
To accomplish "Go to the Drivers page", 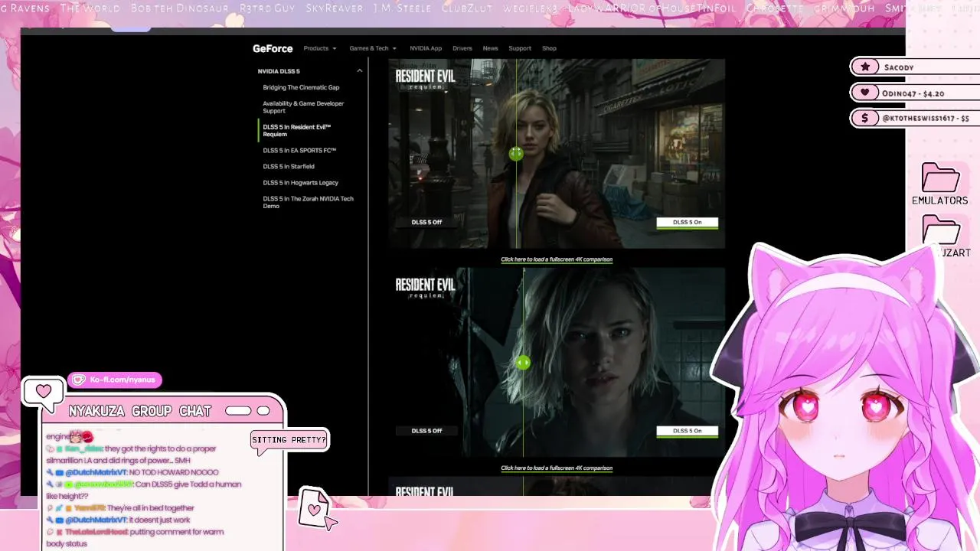I will point(462,48).
